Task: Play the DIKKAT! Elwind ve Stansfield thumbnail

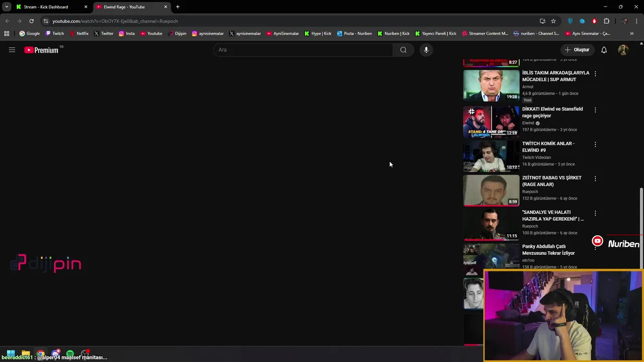Action: (491, 122)
